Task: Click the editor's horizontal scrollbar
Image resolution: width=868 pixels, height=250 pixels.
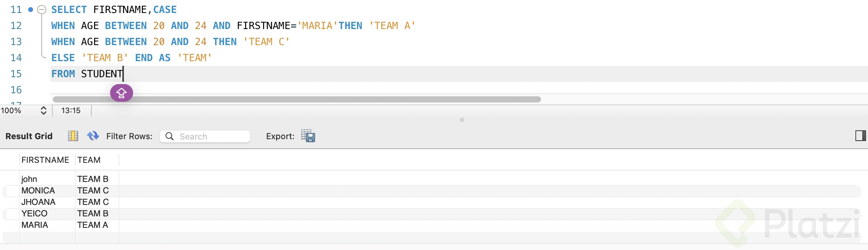Action: pos(296,99)
